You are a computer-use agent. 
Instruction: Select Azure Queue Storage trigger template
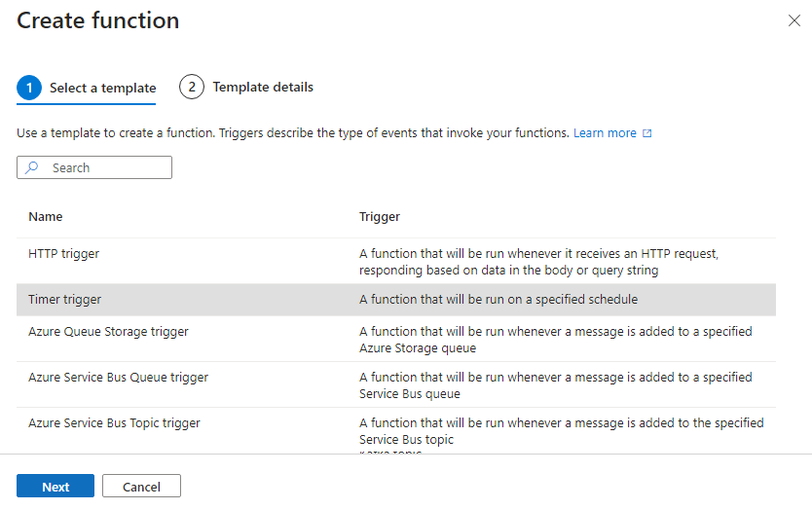coord(108,332)
